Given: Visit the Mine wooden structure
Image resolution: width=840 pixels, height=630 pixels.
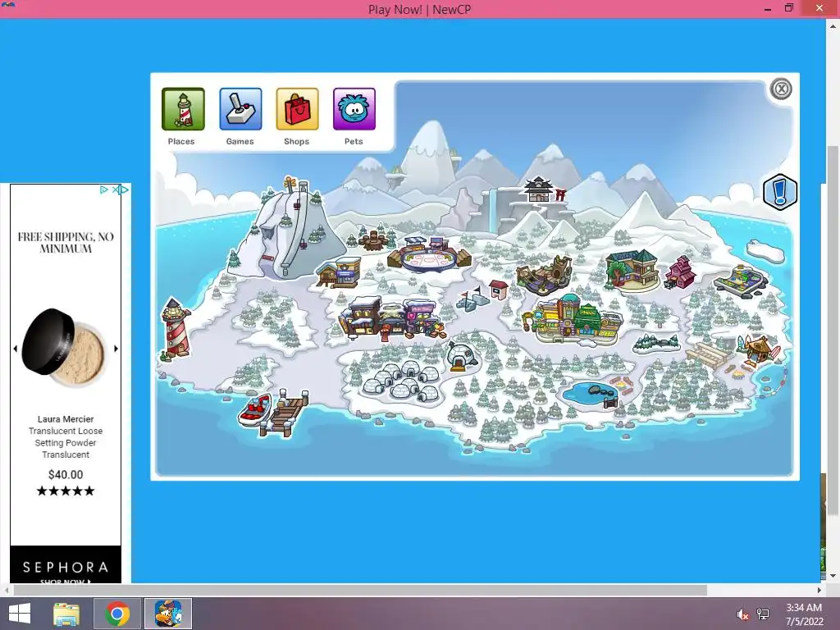Looking at the screenshot, I should (545, 276).
